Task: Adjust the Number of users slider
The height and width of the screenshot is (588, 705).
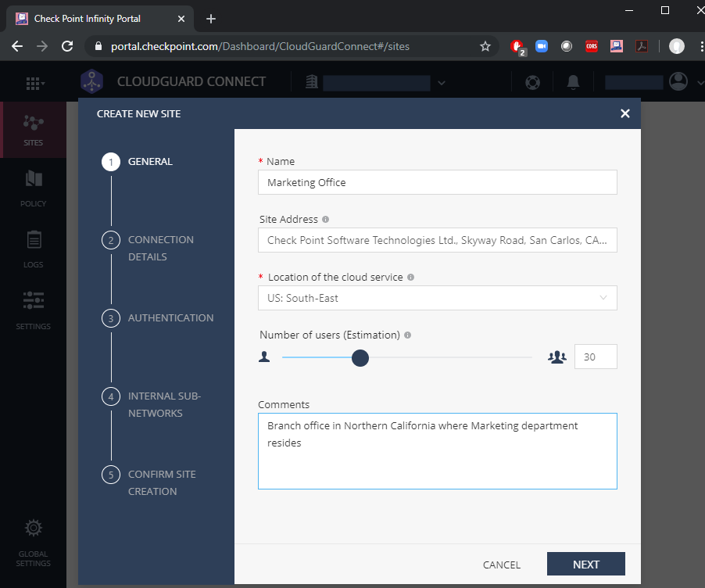Action: (360, 357)
